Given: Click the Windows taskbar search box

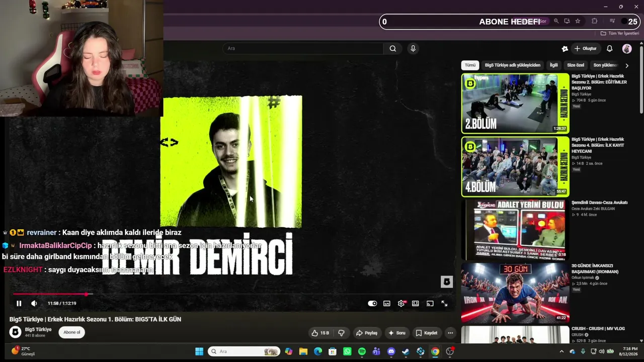Looking at the screenshot, I should pyautogui.click(x=245, y=351).
